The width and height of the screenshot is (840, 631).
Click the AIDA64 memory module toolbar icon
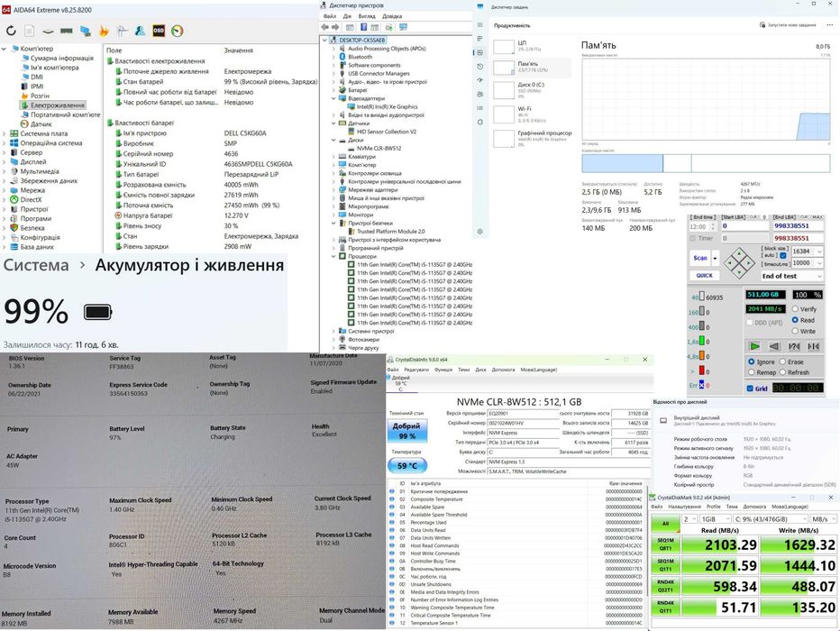[67, 31]
